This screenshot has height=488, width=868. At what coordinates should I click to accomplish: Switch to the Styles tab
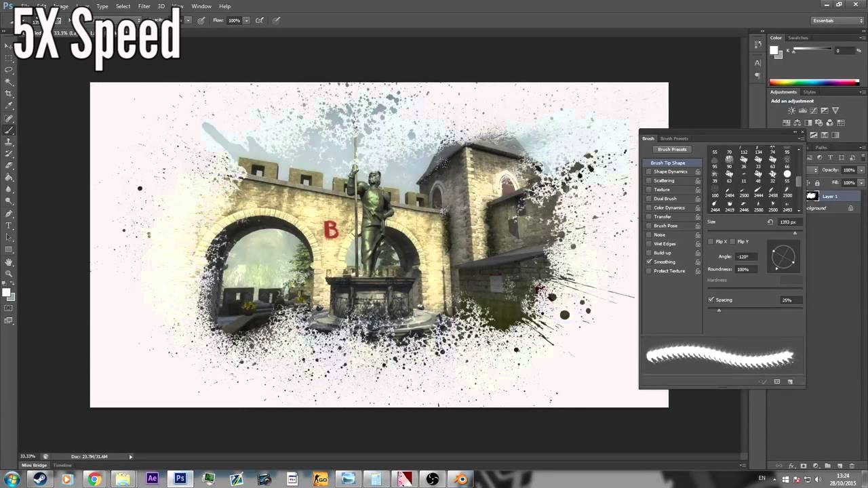click(x=810, y=92)
